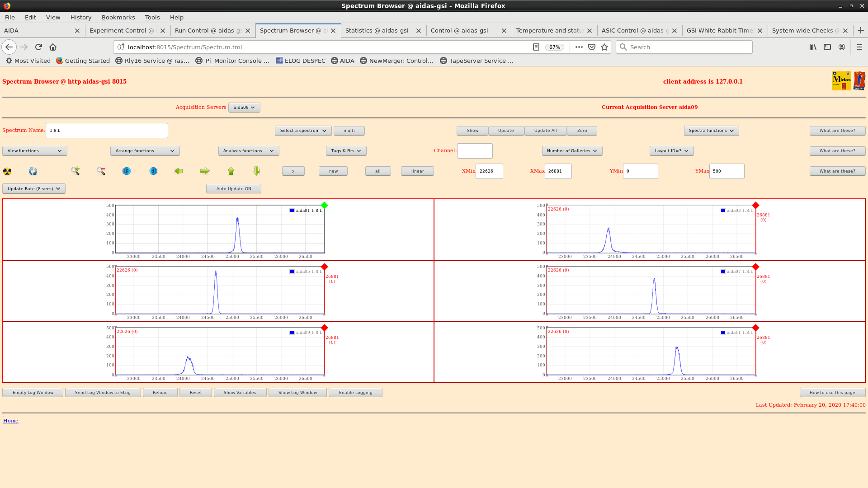Click the Home link
868x488 pixels.
tap(11, 421)
